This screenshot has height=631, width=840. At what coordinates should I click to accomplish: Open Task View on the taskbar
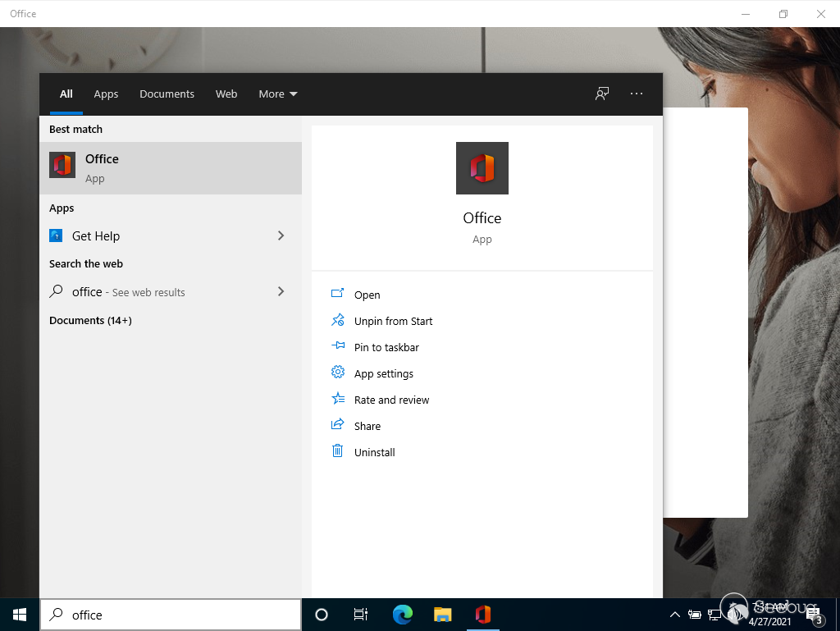pyautogui.click(x=361, y=615)
